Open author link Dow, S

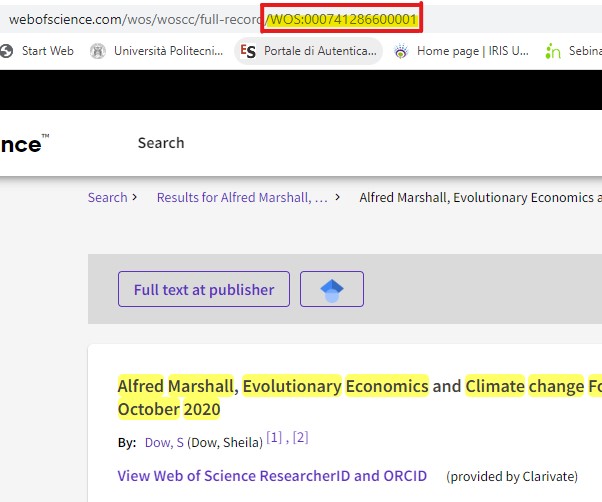click(x=157, y=441)
